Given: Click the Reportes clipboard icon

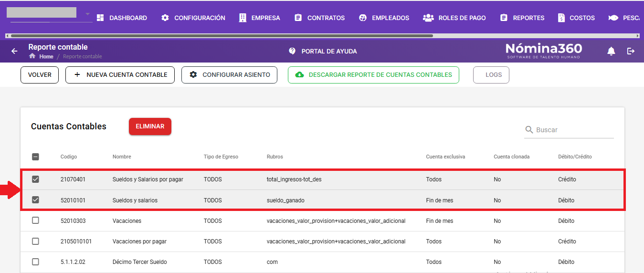Looking at the screenshot, I should pyautogui.click(x=504, y=18).
